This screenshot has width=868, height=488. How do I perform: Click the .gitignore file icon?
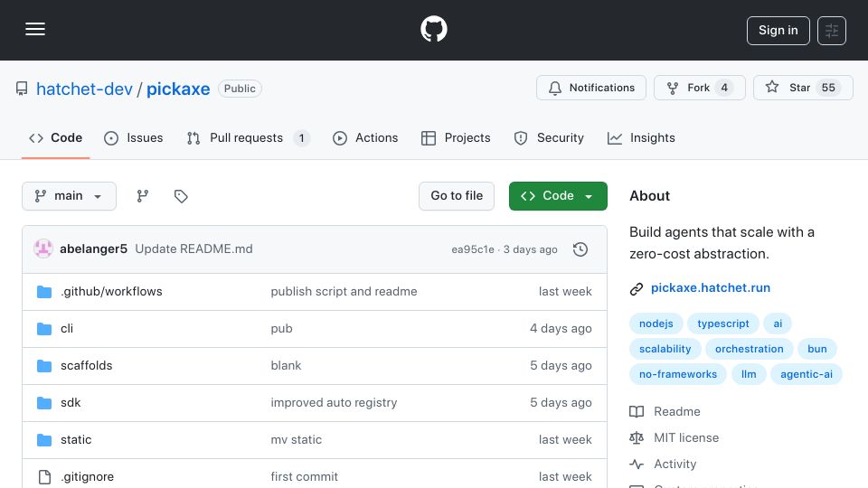[x=44, y=477]
